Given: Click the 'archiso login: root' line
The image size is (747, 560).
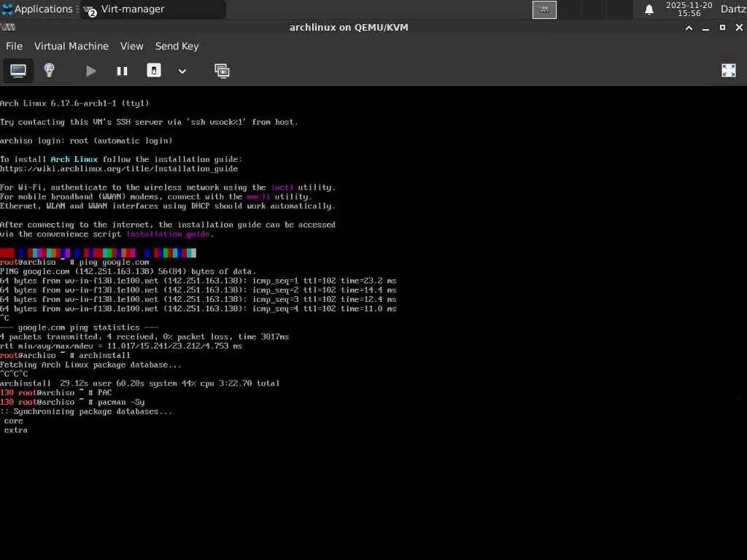Looking at the screenshot, I should coord(86,141).
